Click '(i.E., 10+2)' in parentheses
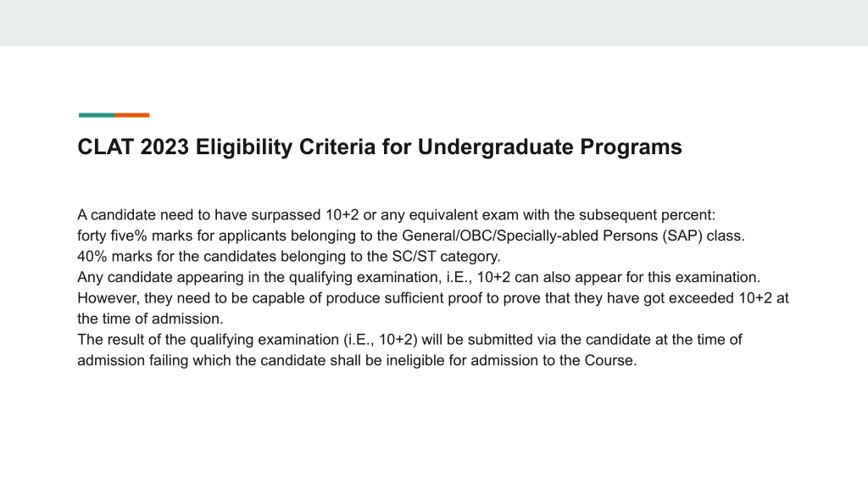Screen dimensions: 868x488 coord(381,340)
